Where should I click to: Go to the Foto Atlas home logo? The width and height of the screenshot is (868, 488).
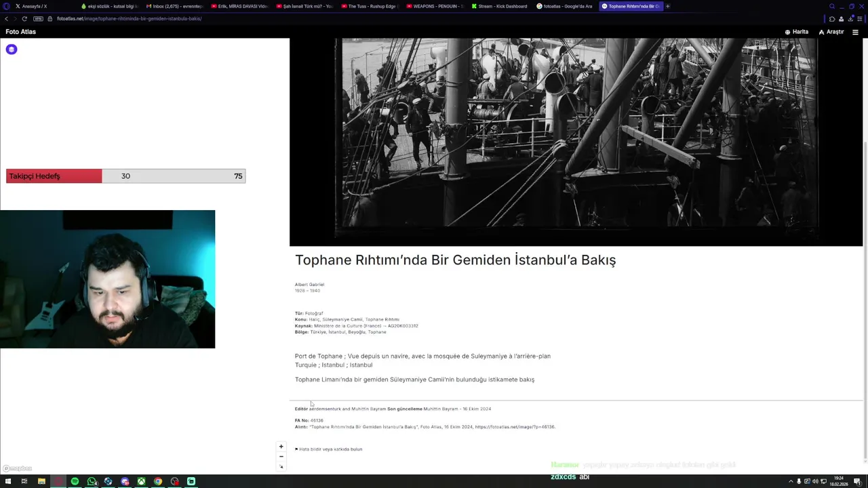[20, 32]
